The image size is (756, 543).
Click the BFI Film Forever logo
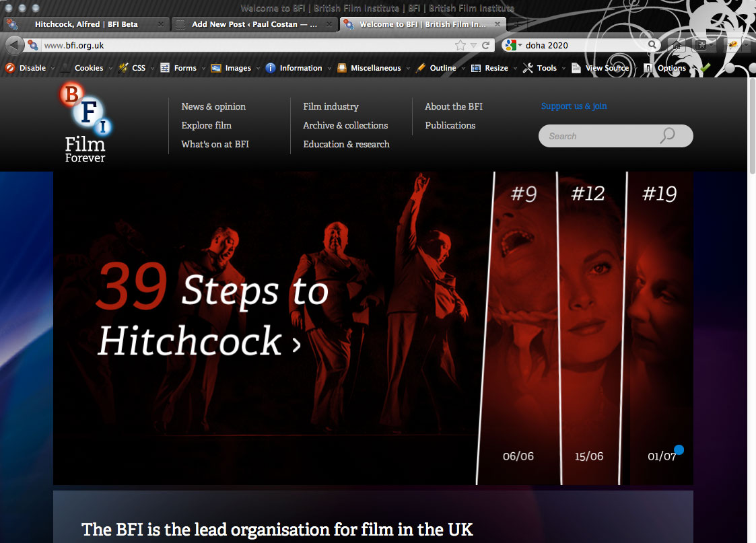tap(85, 122)
